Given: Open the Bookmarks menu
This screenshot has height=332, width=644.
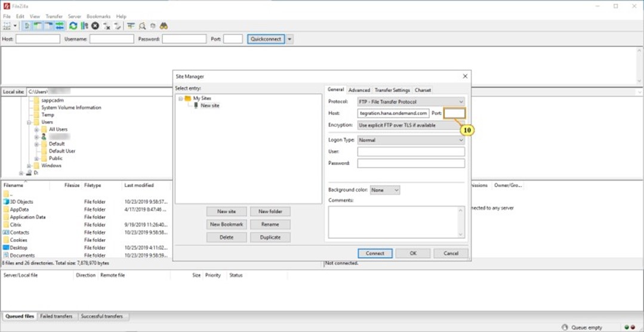Looking at the screenshot, I should coord(98,16).
